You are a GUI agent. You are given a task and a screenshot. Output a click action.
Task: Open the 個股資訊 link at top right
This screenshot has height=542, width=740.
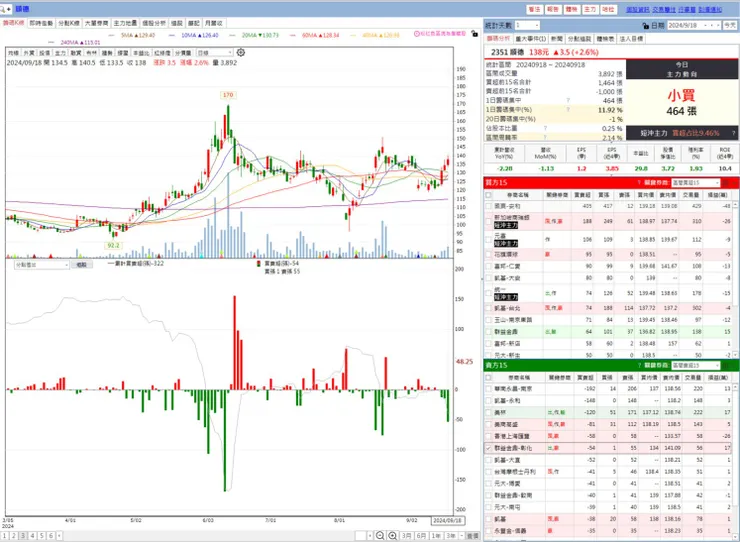pyautogui.click(x=638, y=9)
